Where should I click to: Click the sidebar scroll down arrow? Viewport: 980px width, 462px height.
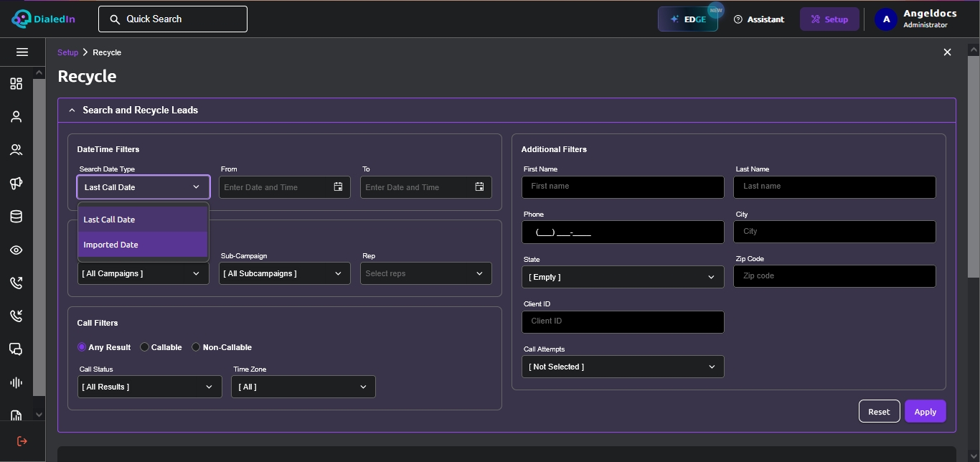coord(39,415)
